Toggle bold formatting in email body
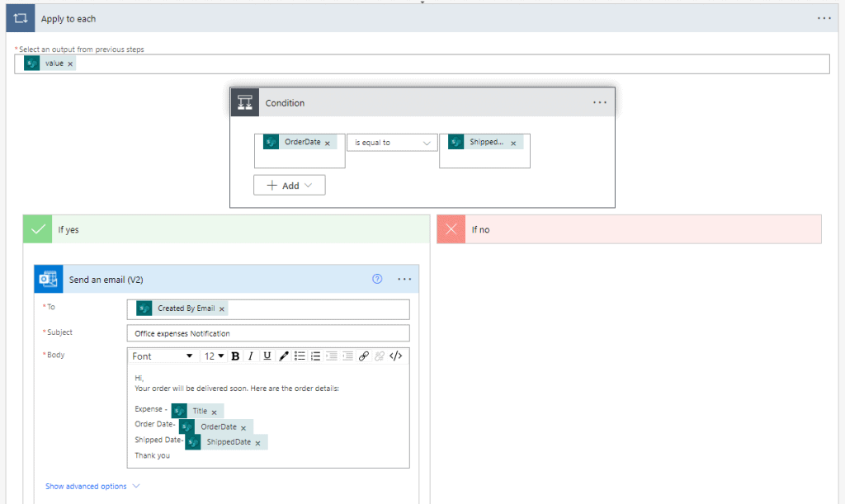Image resolution: width=845 pixels, height=504 pixels. pyautogui.click(x=235, y=356)
